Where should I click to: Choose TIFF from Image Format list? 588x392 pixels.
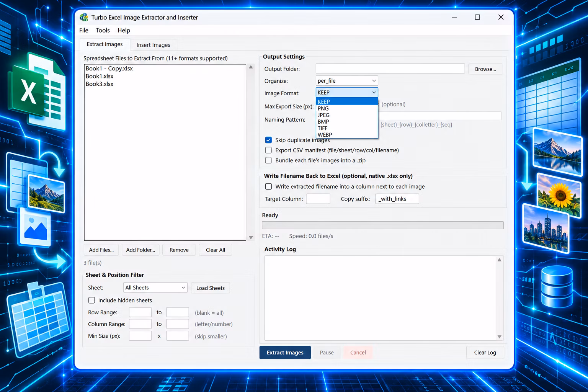347,128
